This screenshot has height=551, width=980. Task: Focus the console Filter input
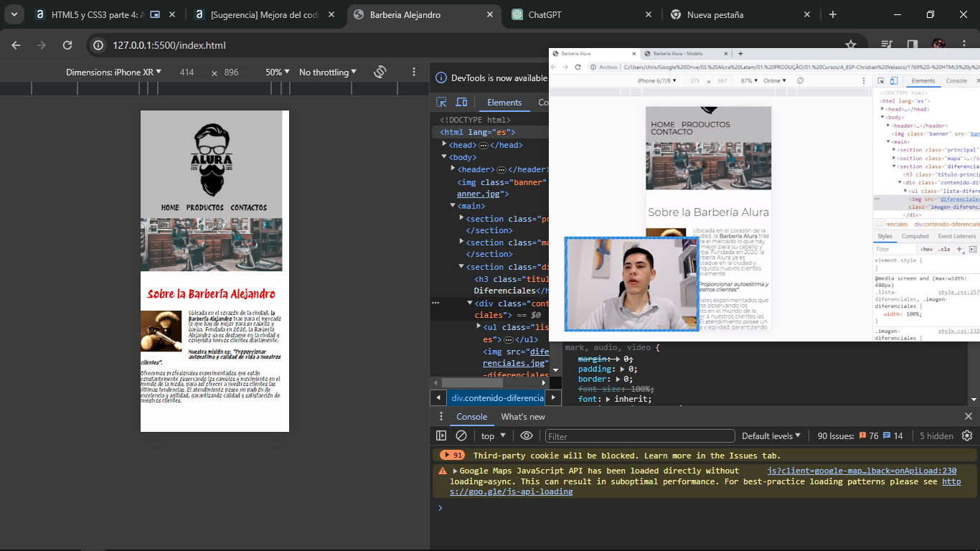(640, 435)
